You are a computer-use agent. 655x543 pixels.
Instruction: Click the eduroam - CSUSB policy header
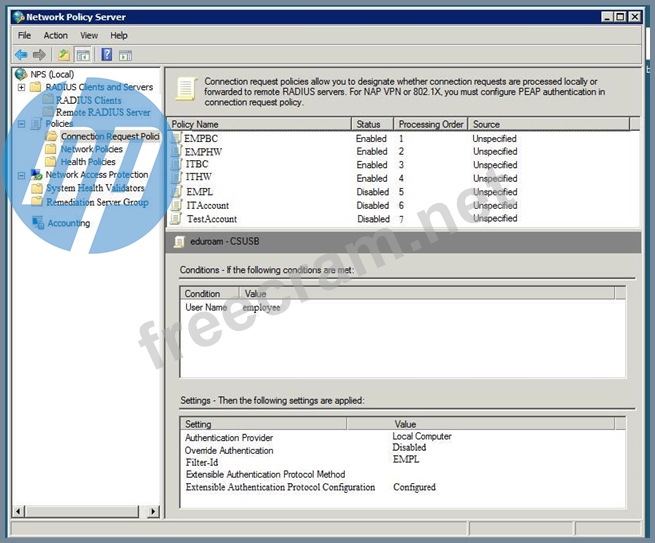[403, 241]
